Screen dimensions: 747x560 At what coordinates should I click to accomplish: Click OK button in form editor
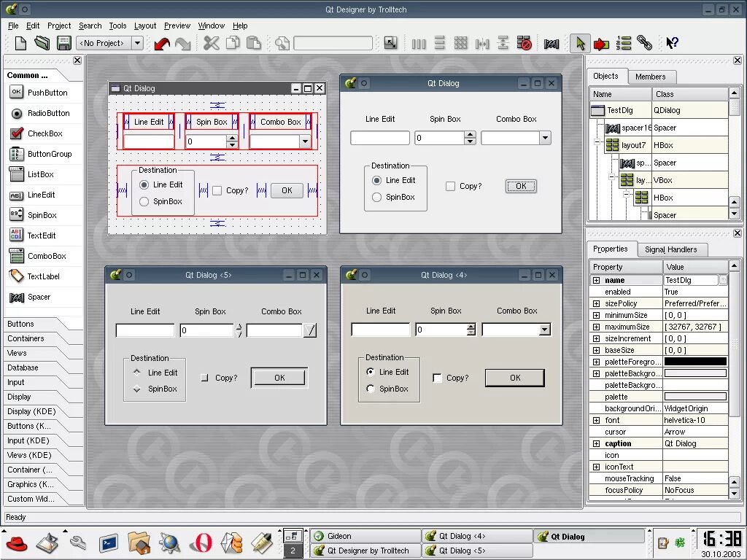tap(287, 190)
